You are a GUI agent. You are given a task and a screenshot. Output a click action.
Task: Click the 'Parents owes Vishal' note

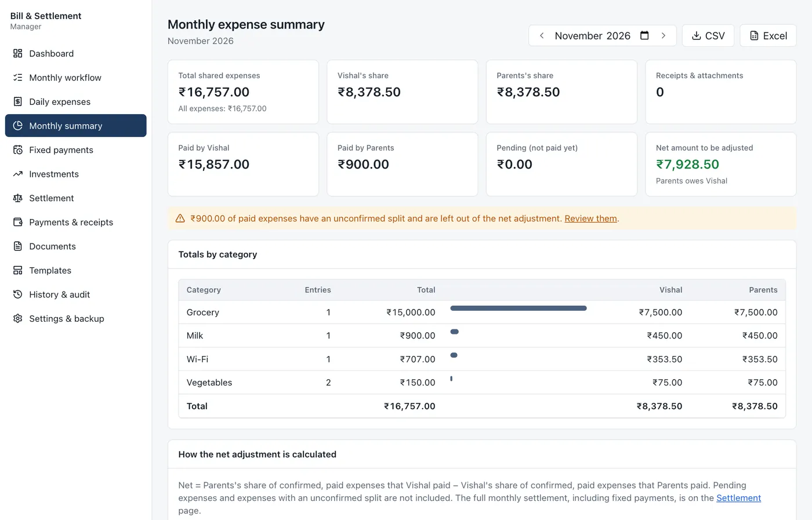click(691, 181)
